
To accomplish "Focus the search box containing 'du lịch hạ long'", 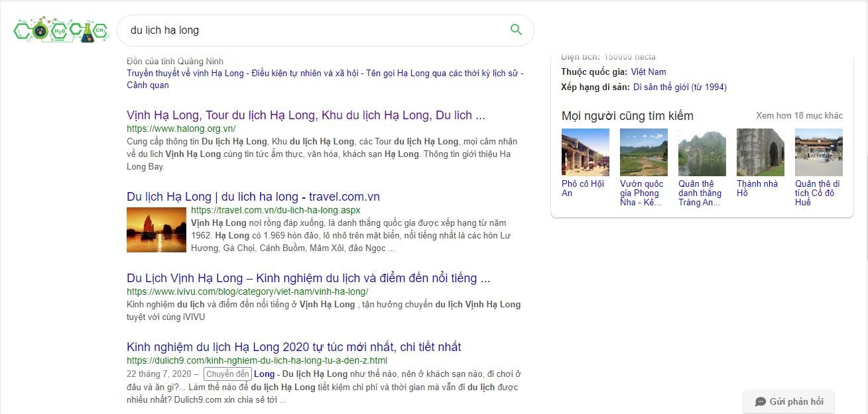I will [x=325, y=30].
